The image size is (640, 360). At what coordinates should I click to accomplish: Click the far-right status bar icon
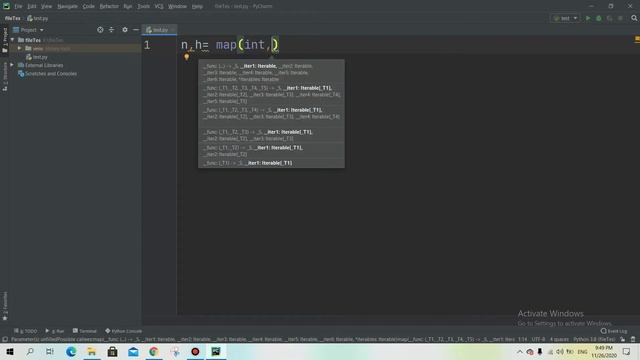[x=633, y=339]
